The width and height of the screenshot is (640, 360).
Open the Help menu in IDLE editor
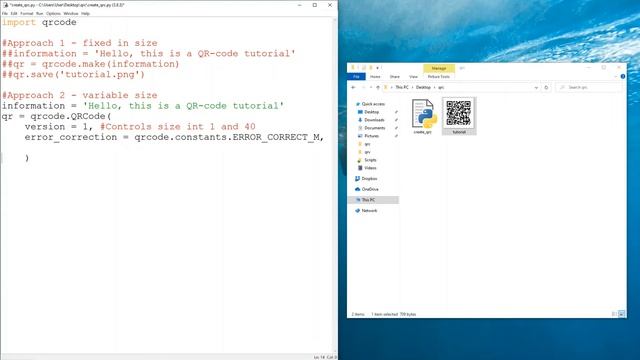[85, 13]
